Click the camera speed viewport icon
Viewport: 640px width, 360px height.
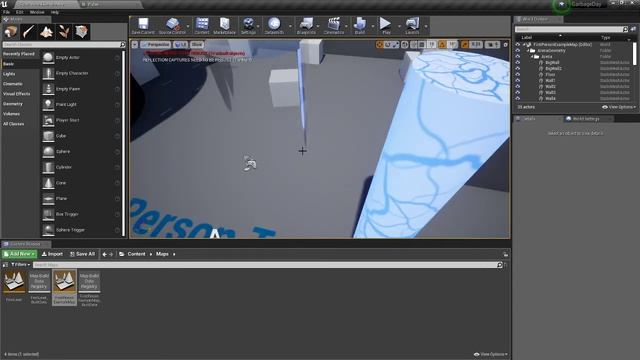pyautogui.click(x=492, y=44)
